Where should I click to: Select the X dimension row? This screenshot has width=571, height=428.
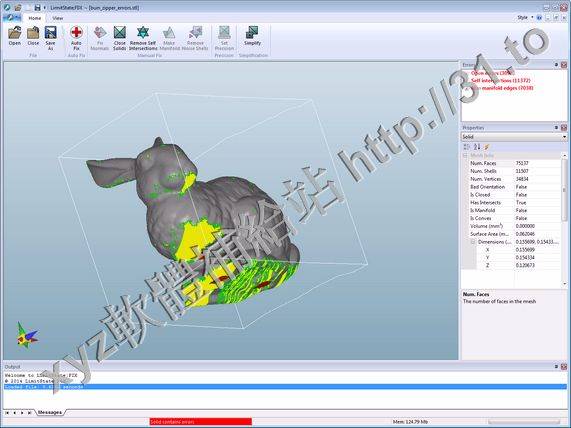[x=519, y=250]
